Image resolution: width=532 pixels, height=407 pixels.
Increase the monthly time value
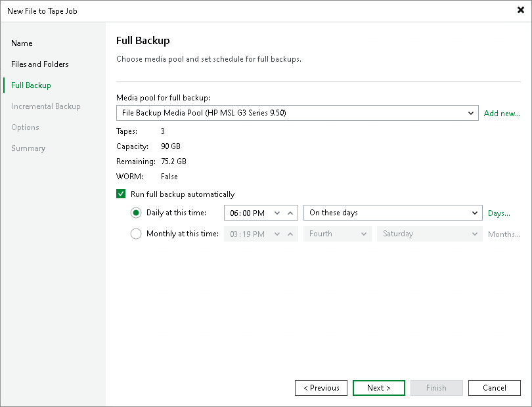click(290, 234)
